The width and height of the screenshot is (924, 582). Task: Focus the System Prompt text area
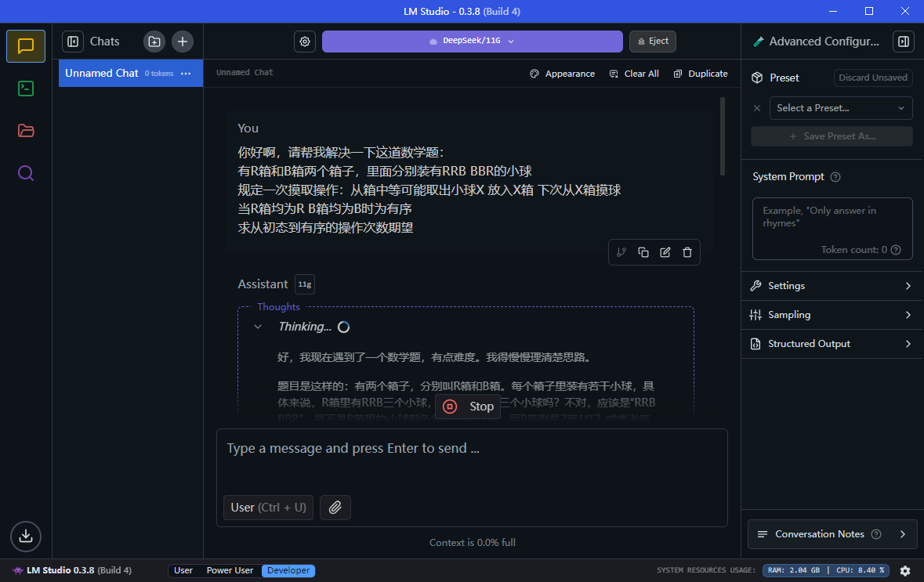832,229
